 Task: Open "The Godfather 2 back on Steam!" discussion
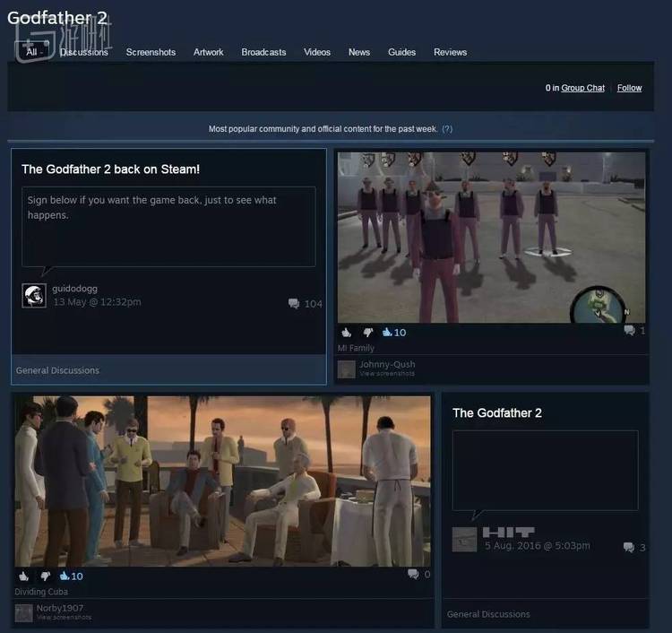click(x=110, y=169)
